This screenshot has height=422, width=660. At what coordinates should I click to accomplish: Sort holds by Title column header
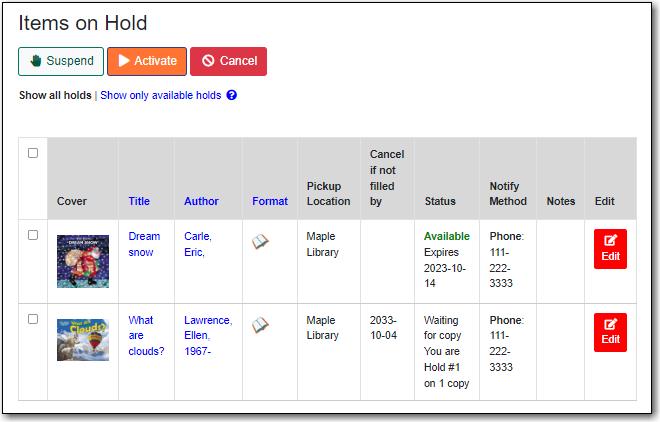(x=139, y=201)
